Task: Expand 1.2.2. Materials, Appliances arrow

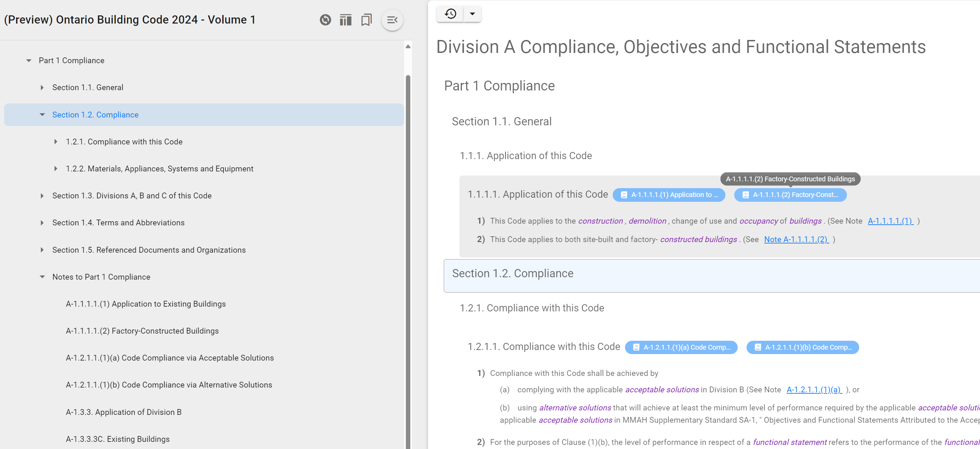Action: click(x=56, y=169)
